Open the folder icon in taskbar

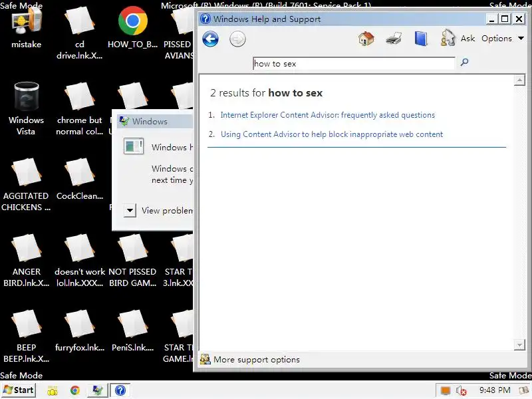point(53,391)
